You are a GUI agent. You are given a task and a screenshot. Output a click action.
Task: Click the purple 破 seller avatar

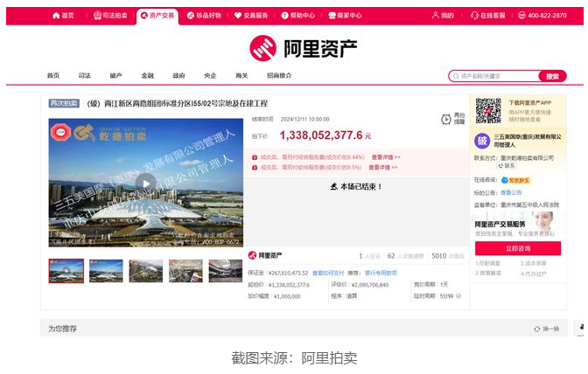pyautogui.click(x=482, y=141)
